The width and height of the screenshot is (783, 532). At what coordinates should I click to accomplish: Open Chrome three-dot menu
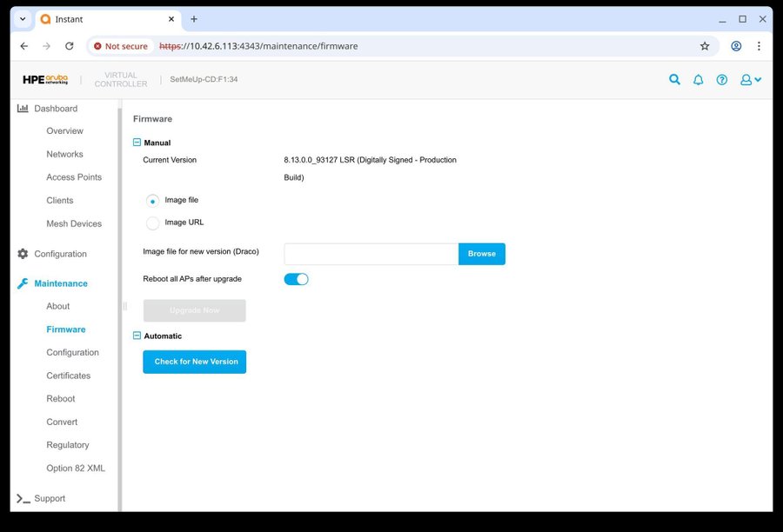point(759,46)
